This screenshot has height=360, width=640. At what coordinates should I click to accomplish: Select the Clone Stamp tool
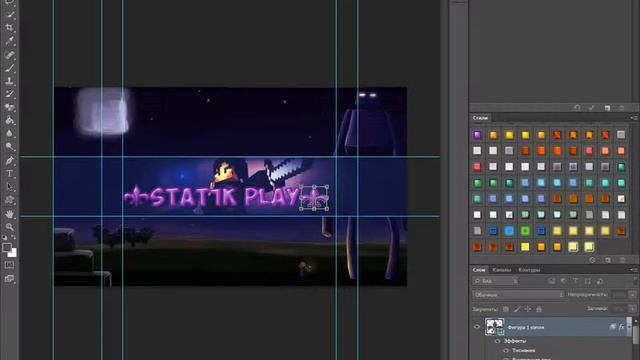(10, 81)
